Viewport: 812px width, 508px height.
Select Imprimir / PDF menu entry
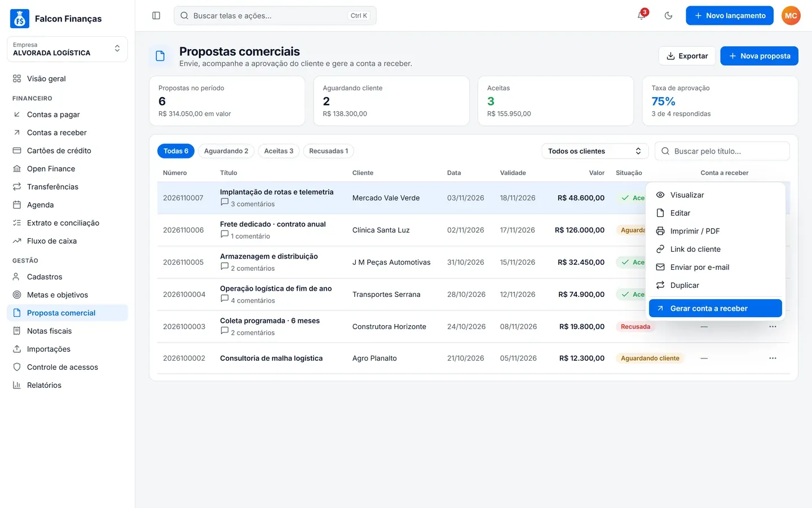[x=715, y=231]
